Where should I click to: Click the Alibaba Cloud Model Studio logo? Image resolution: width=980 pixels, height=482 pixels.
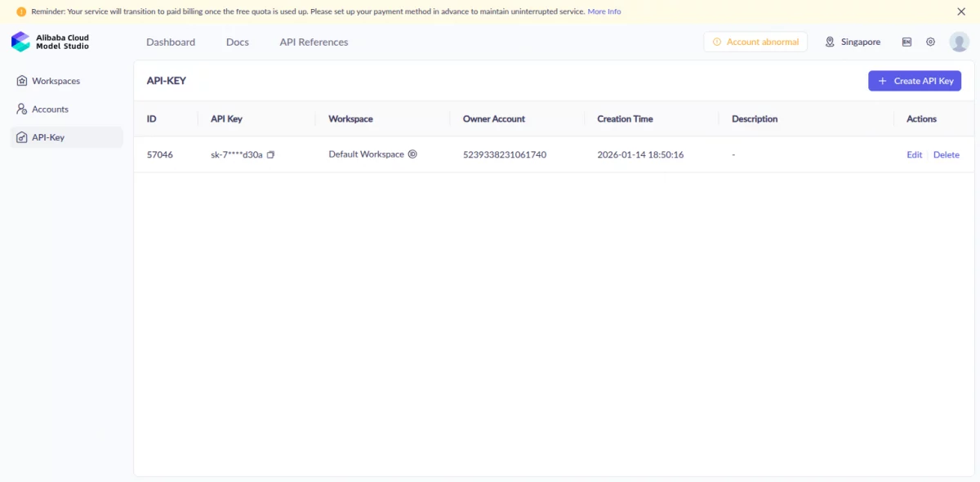pyautogui.click(x=51, y=42)
